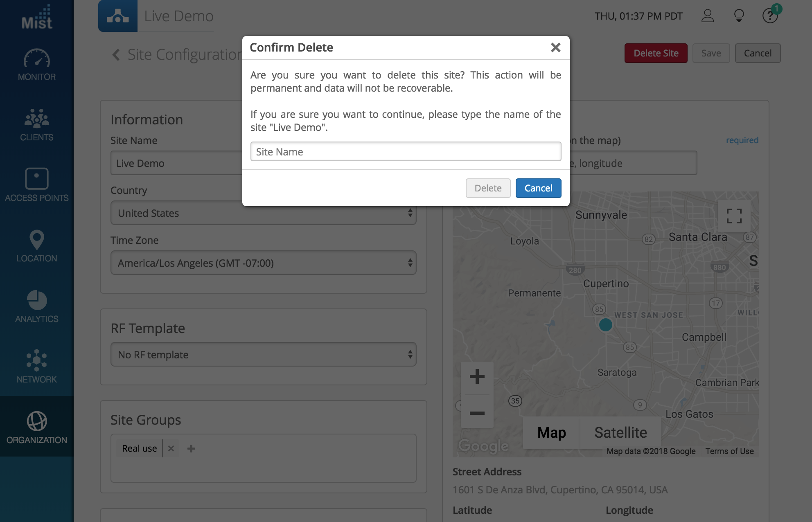Zoom in on the map
The width and height of the screenshot is (812, 522).
click(477, 377)
